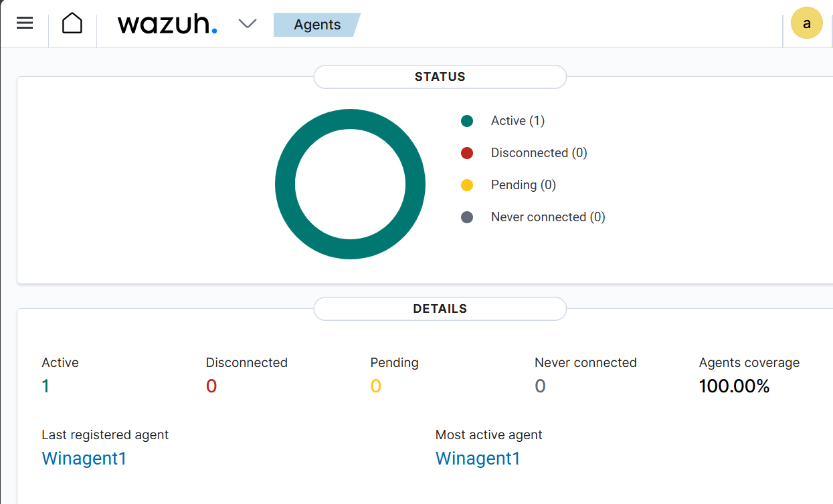This screenshot has width=833, height=504.
Task: Click the Never connected gray dot
Action: 467,217
